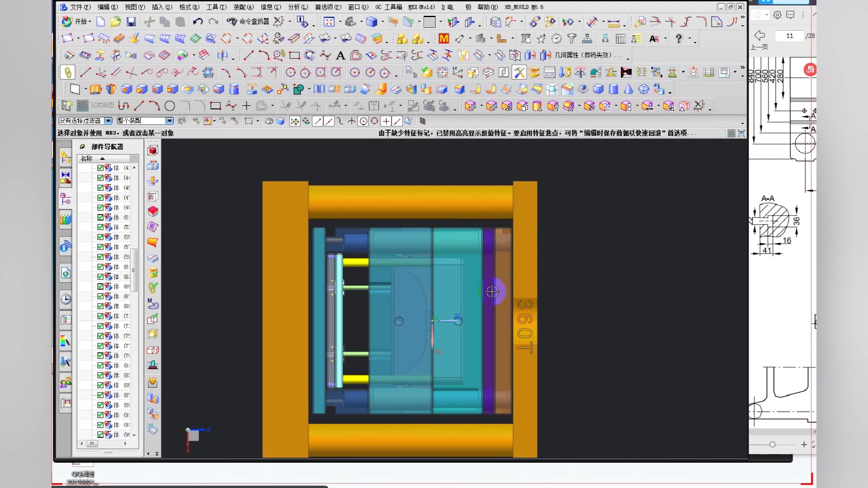Open the 文件(F) menu
Image resolution: width=868 pixels, height=488 pixels.
point(80,7)
